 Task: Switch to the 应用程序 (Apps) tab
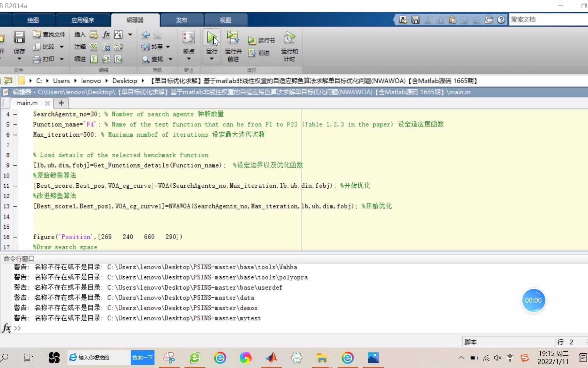[x=83, y=20]
